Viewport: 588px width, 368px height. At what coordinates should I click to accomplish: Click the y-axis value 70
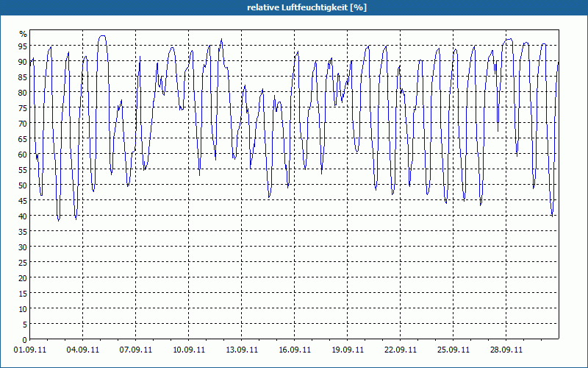click(23, 123)
